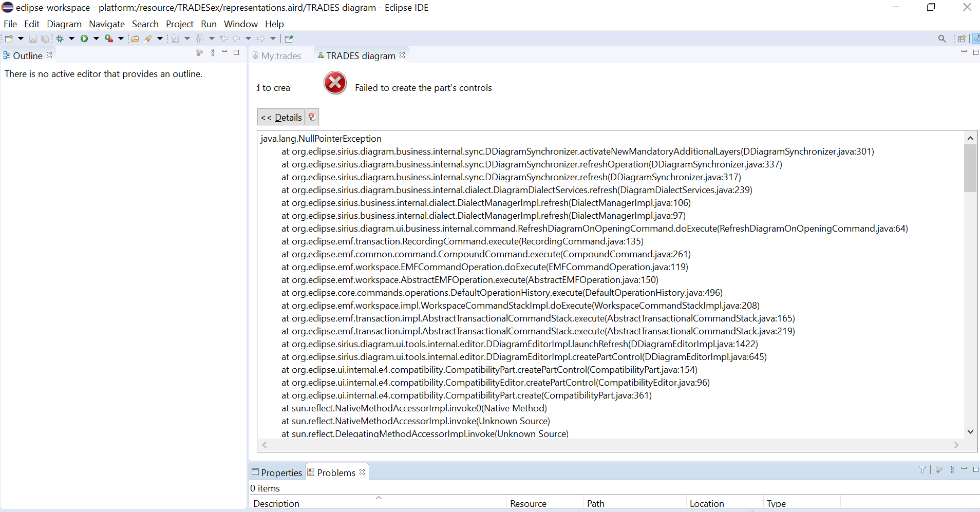
Task: Open the Run menu
Action: [x=209, y=24]
